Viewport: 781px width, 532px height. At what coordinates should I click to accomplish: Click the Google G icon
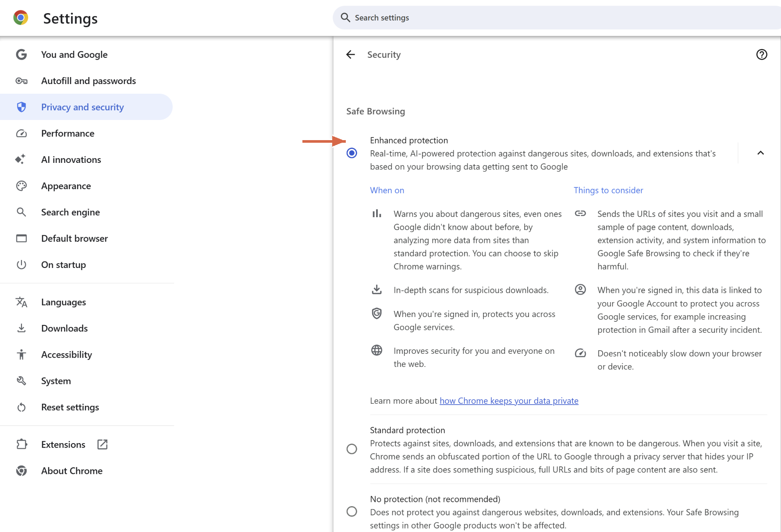tap(21, 54)
